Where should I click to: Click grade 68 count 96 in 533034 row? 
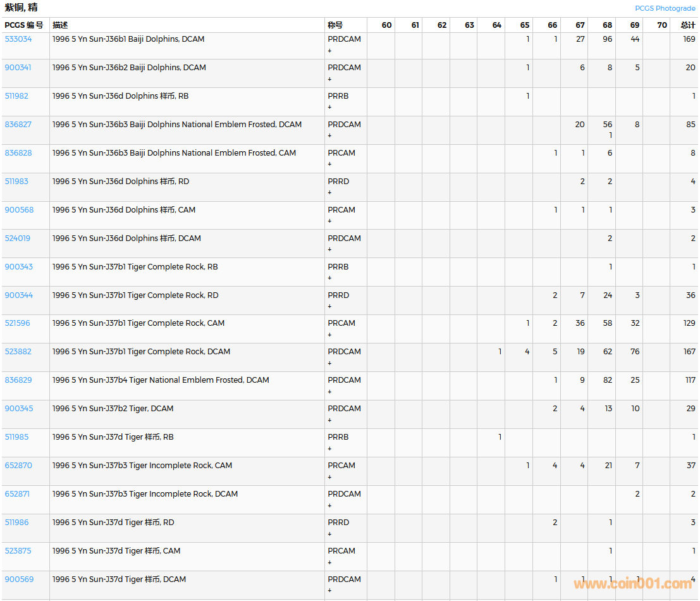coord(607,39)
